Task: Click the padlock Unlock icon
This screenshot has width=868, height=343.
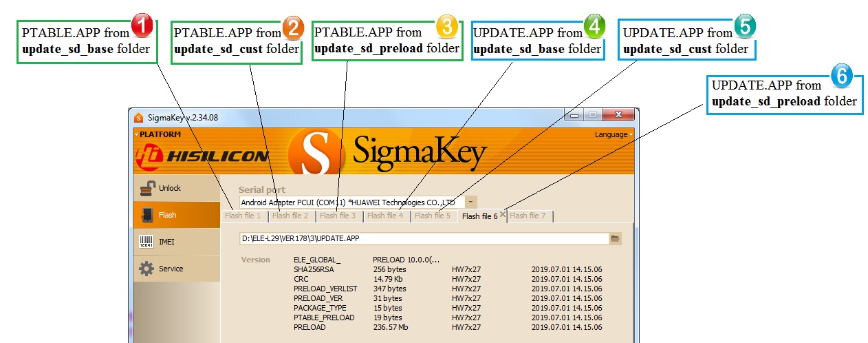Action: point(147,188)
